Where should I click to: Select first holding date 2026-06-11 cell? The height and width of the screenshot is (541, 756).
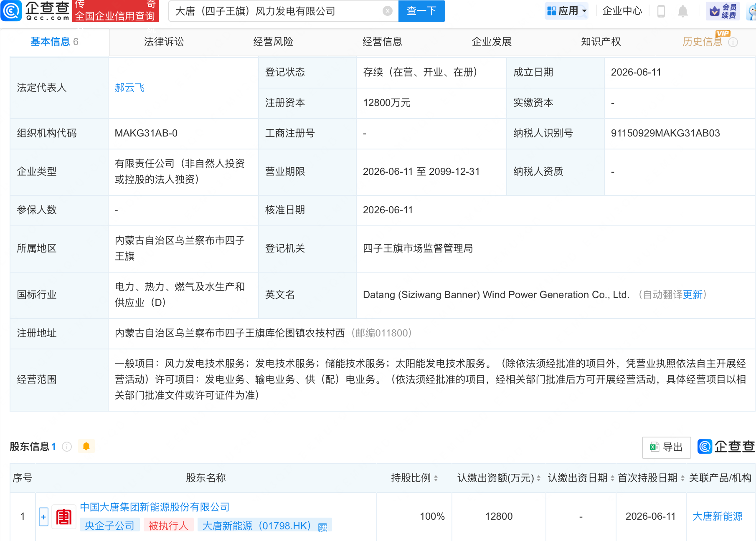pos(651,516)
